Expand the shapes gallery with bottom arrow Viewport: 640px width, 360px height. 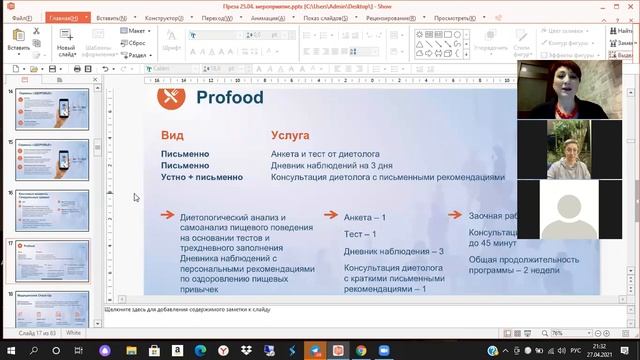point(466,53)
